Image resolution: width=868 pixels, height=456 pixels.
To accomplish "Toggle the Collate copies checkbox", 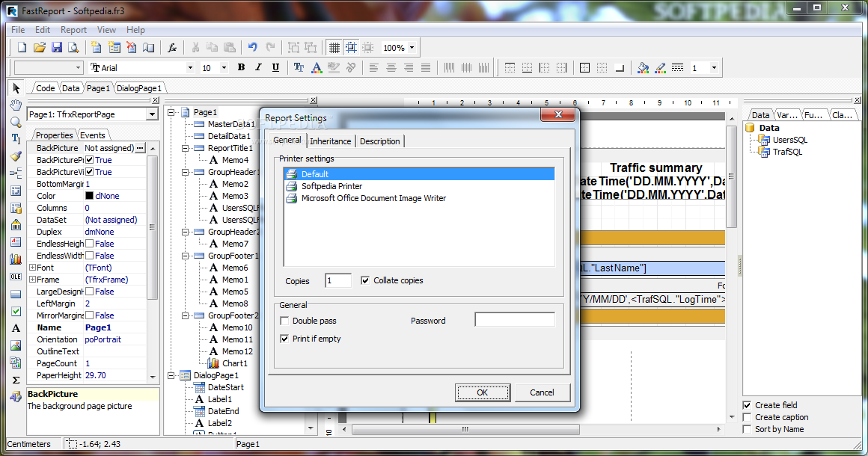I will [x=365, y=280].
